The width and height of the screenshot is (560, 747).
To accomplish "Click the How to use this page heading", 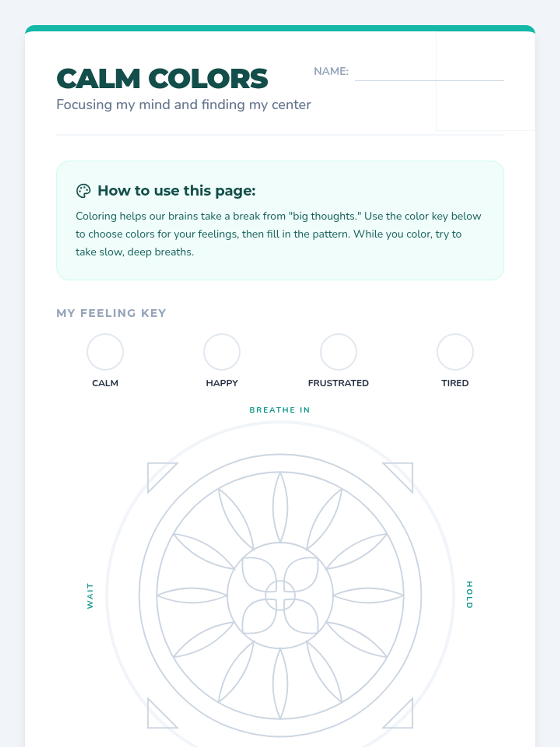I will pos(176,190).
